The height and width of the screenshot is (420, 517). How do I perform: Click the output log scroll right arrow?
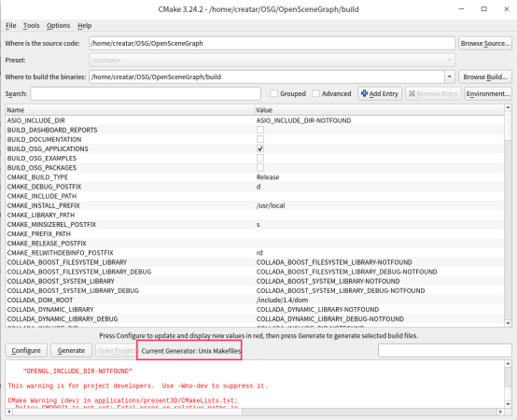tap(500, 412)
